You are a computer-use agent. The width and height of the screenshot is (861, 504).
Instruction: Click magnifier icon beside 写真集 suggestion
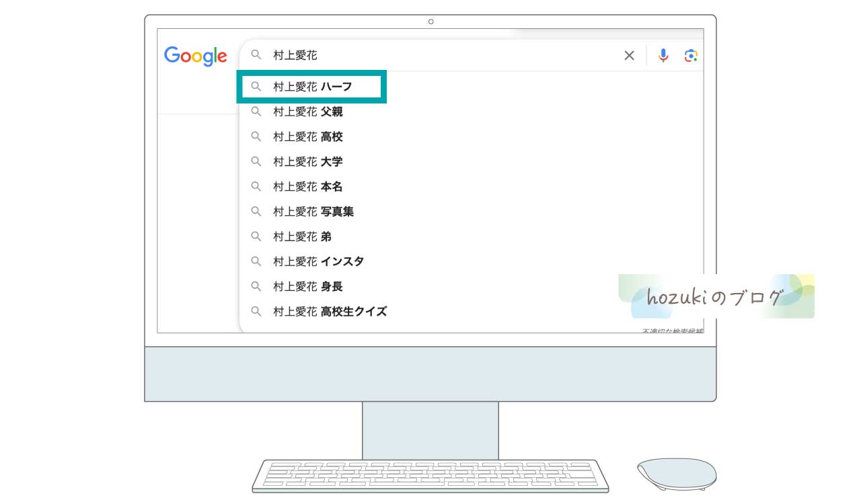(x=256, y=211)
